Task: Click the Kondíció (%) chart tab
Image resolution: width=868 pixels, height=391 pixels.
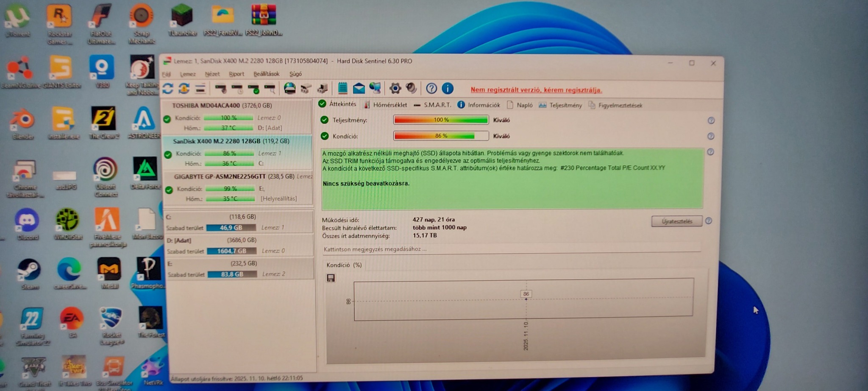Action: (344, 265)
